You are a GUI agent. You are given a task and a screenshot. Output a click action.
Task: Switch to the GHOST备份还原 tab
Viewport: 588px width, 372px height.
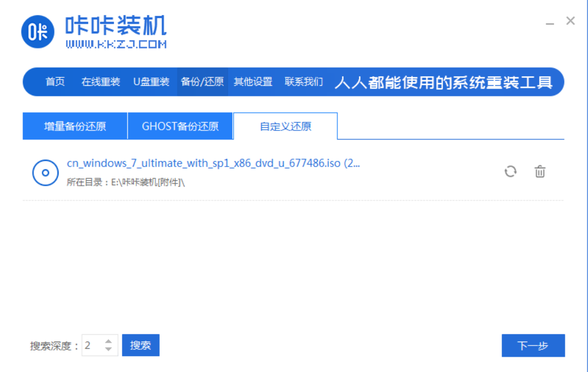point(182,126)
